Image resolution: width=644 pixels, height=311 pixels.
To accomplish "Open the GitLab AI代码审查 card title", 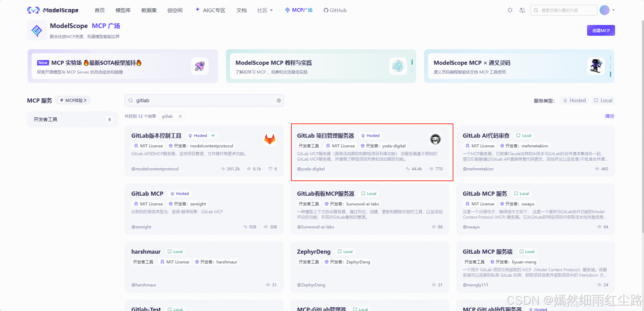I will click(x=486, y=136).
